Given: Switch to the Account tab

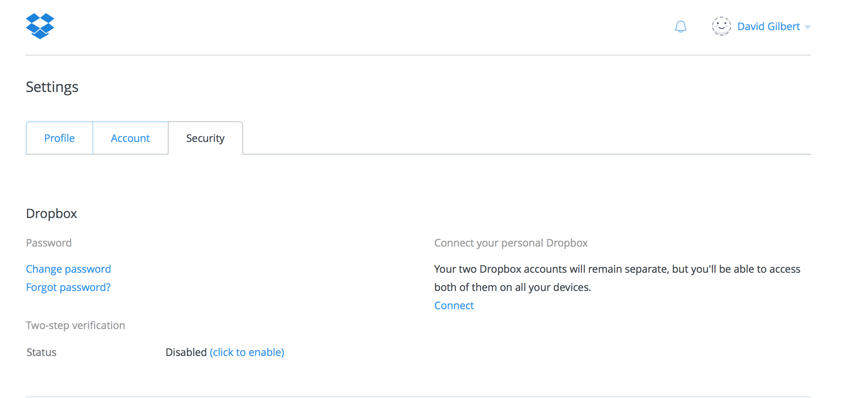Looking at the screenshot, I should click(130, 138).
